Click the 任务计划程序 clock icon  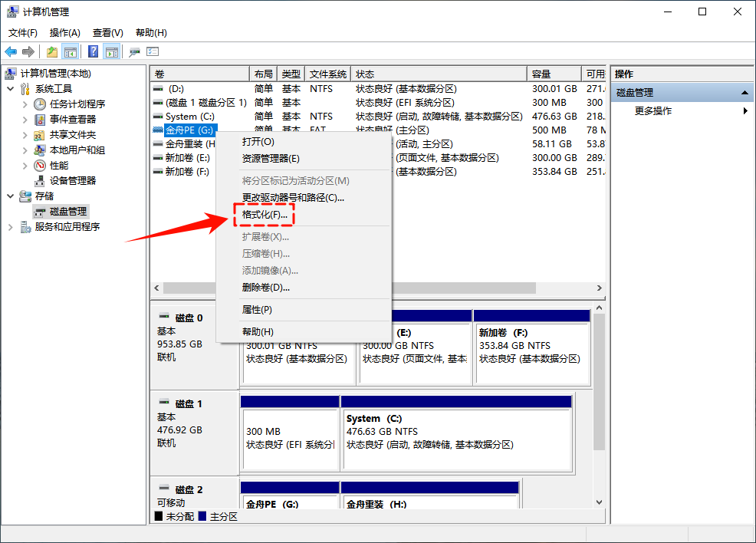coord(41,104)
